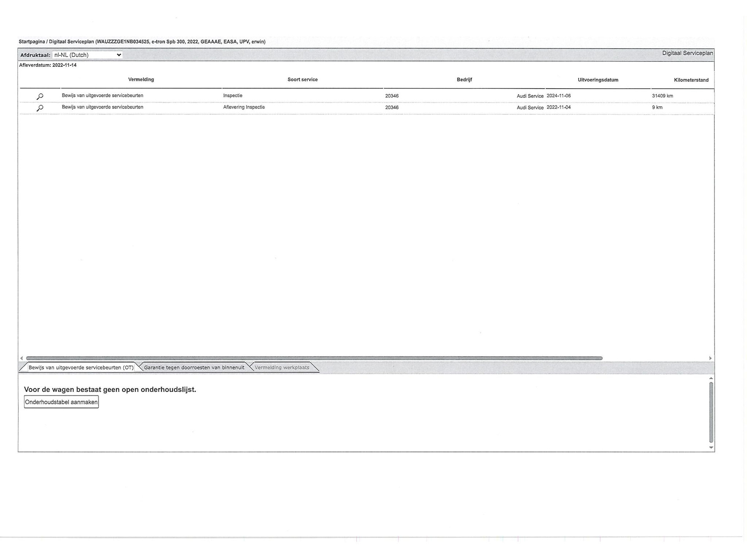Click left arrow of horizontal scrollbar
747x560 pixels.
coord(22,358)
